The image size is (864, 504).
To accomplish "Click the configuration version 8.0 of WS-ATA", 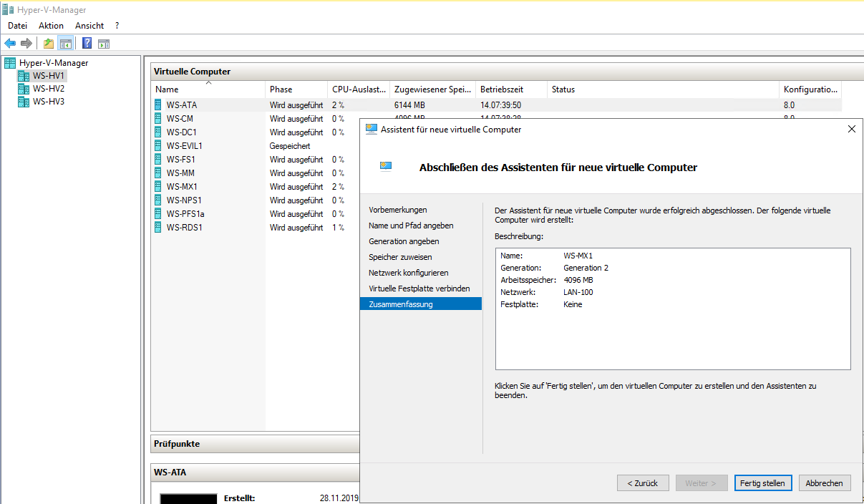I will pos(789,105).
